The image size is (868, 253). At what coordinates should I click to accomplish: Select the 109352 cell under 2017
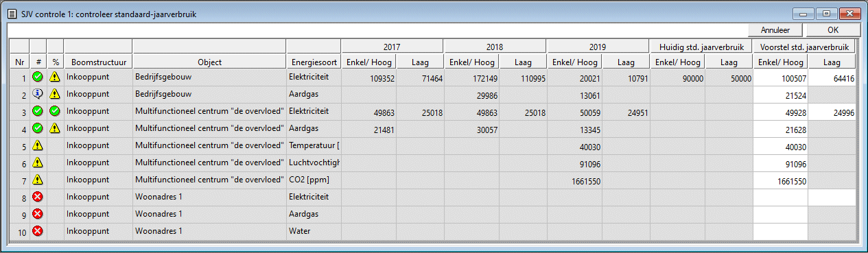[368, 77]
